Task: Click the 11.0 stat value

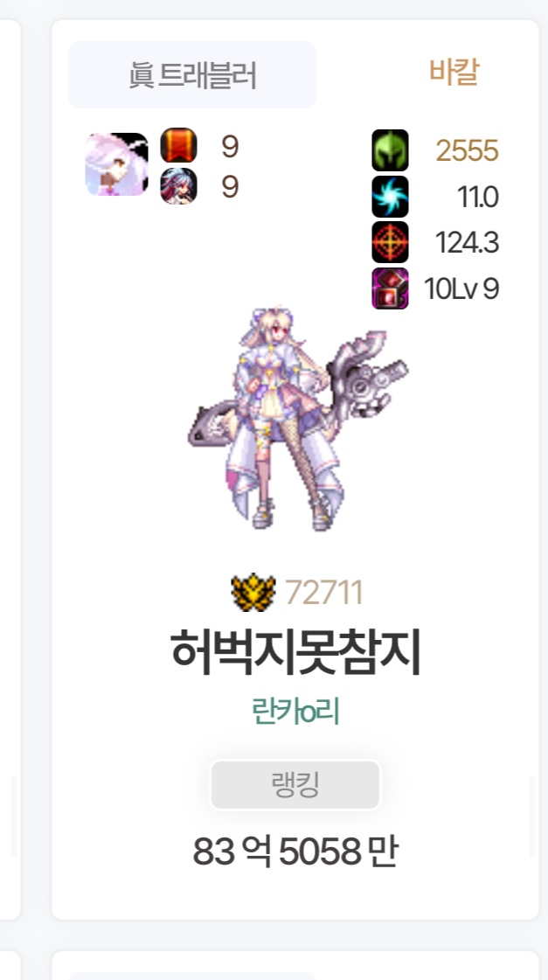Action: point(478,198)
